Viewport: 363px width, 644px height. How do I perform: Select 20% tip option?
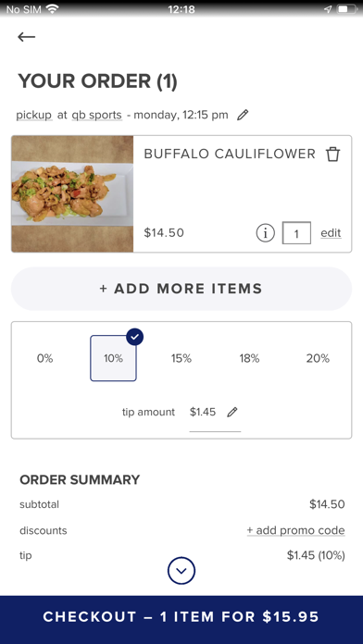(318, 359)
